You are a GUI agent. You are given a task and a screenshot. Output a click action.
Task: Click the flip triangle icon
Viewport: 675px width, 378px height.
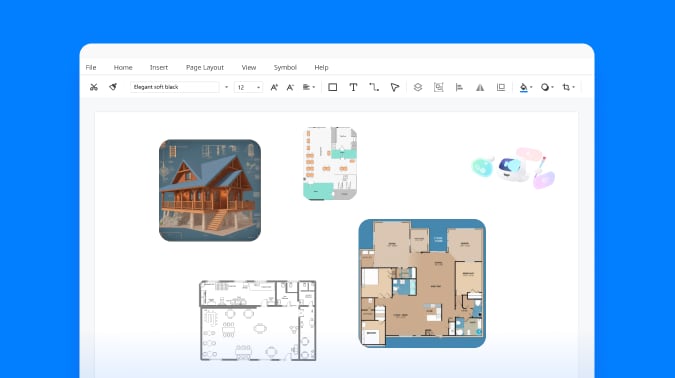pos(480,87)
